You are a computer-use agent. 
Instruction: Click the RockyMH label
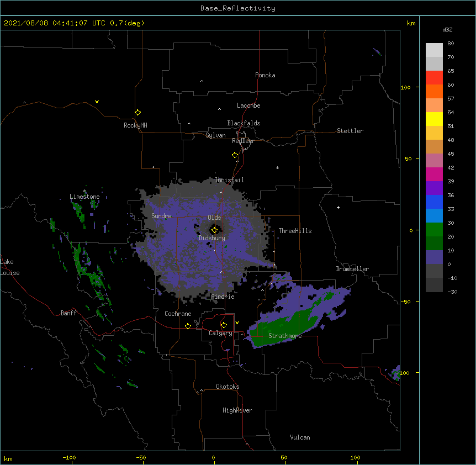pos(135,125)
